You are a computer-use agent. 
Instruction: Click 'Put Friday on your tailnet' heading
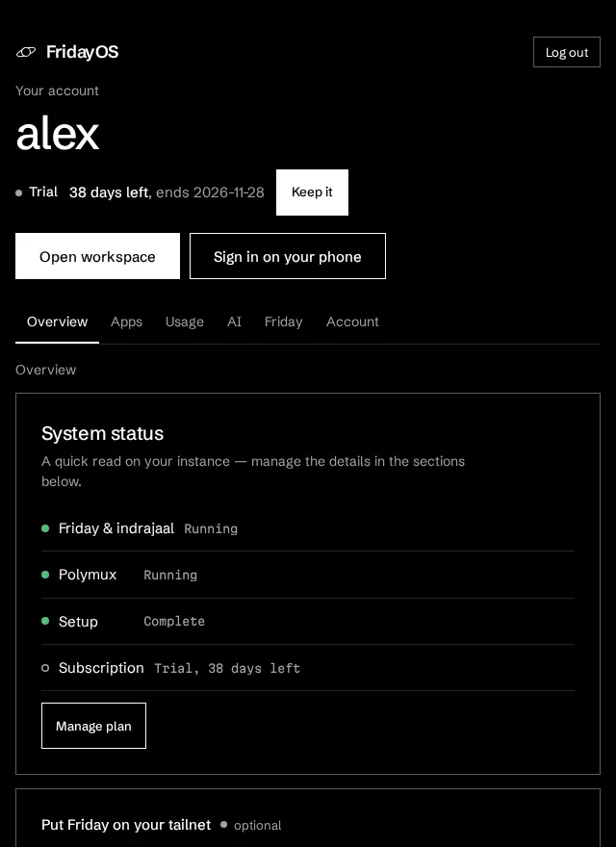[x=126, y=825]
